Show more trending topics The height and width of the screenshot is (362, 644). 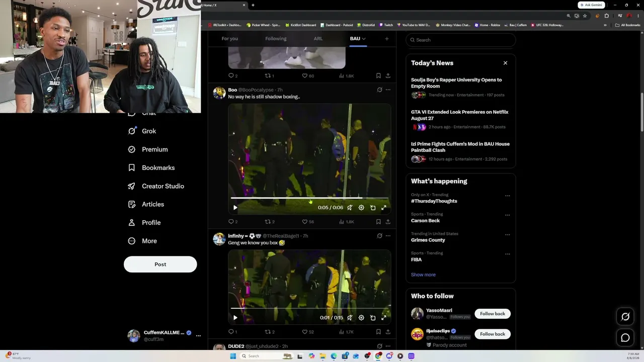click(x=423, y=275)
